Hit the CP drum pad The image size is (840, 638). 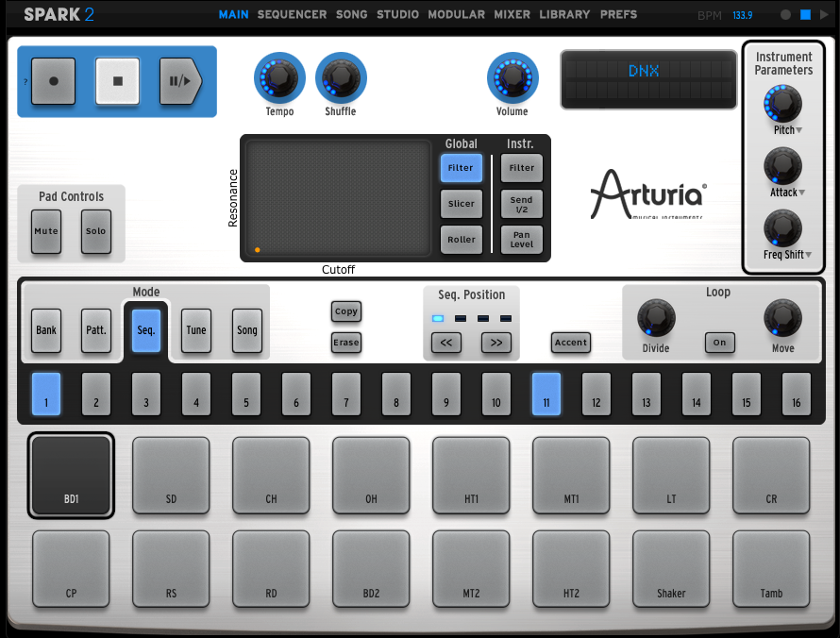click(x=71, y=569)
